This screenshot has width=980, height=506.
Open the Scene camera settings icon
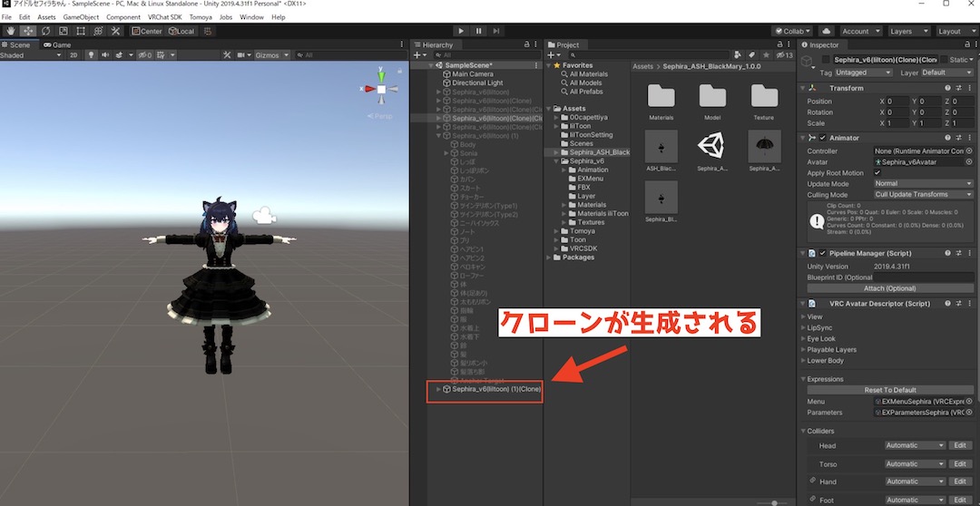tap(241, 55)
